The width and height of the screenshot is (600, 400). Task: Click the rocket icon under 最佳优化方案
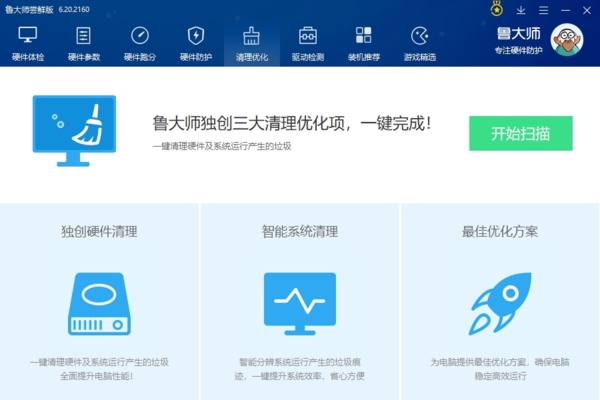coord(501,304)
